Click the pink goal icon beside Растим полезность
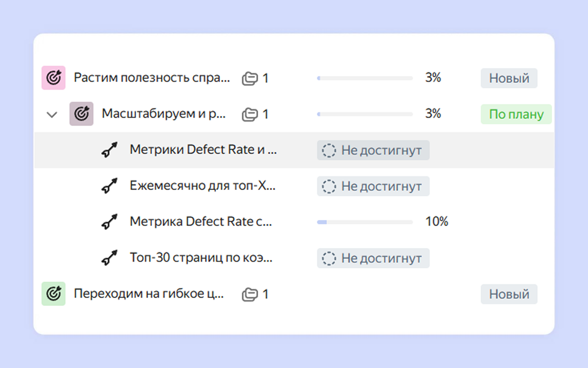588x368 pixels. click(53, 78)
